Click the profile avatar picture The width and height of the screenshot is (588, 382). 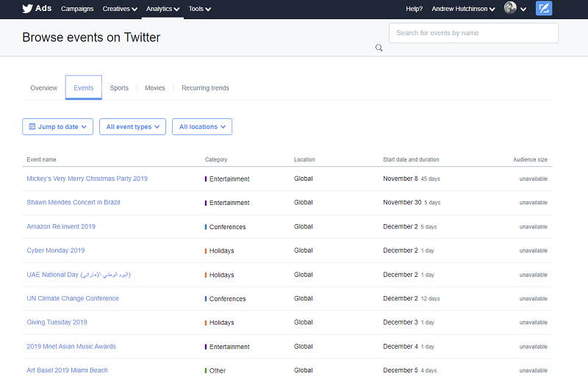pyautogui.click(x=510, y=7)
